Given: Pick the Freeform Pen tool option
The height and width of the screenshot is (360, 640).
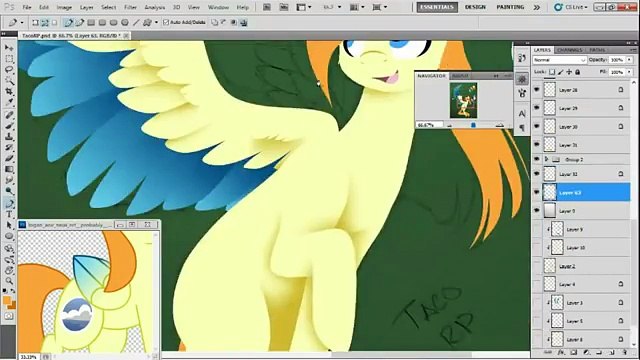Looking at the screenshot, I should pyautogui.click(x=80, y=23).
